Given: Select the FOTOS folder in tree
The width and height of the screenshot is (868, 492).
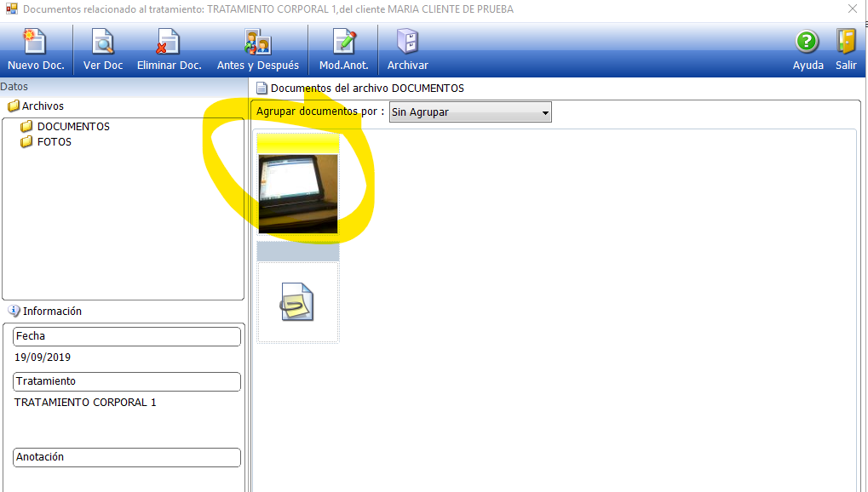Looking at the screenshot, I should coord(54,142).
